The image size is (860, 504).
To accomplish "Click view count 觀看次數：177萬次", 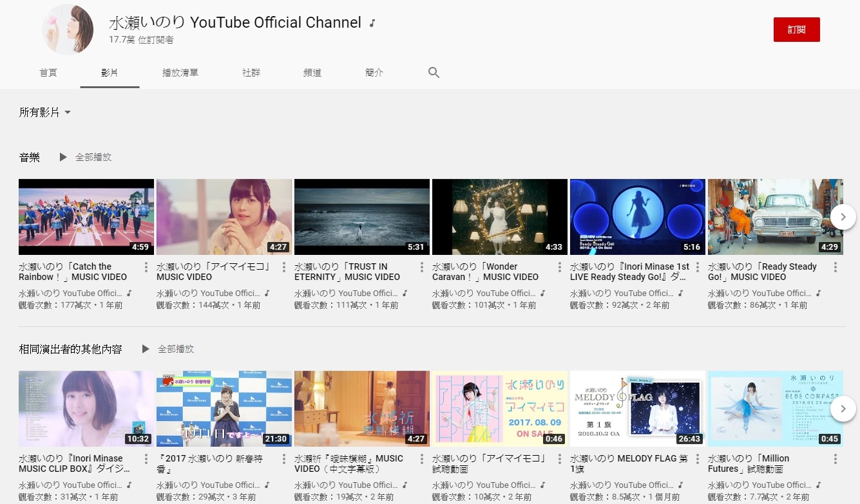I will (54, 305).
